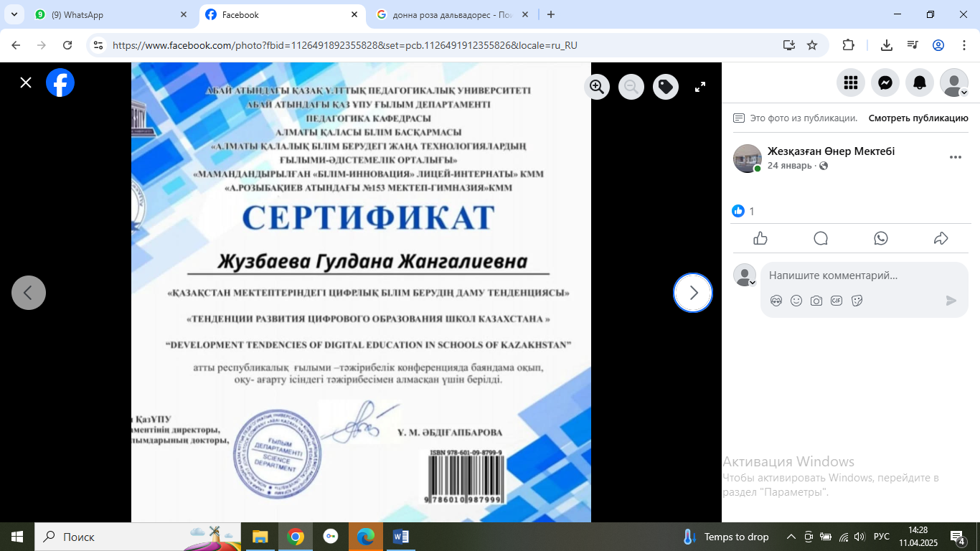Open account profile dropdown menu
Viewport: 980px width, 551px height.
point(954,83)
